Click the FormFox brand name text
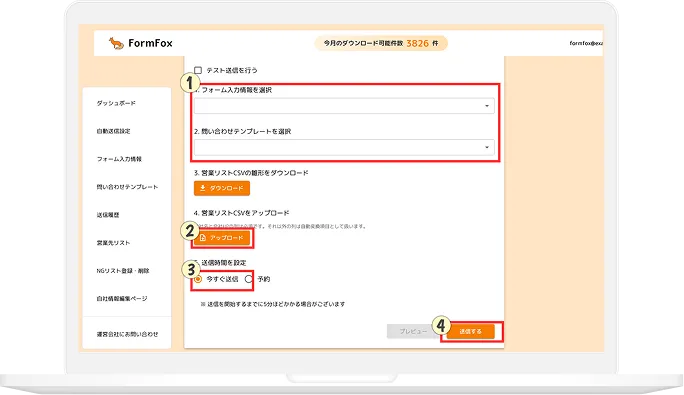Viewport: 684px width, 395px height. coord(150,43)
